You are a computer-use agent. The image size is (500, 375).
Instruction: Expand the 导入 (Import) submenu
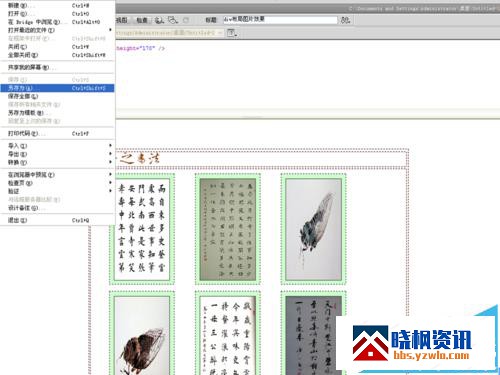[x=57, y=146]
